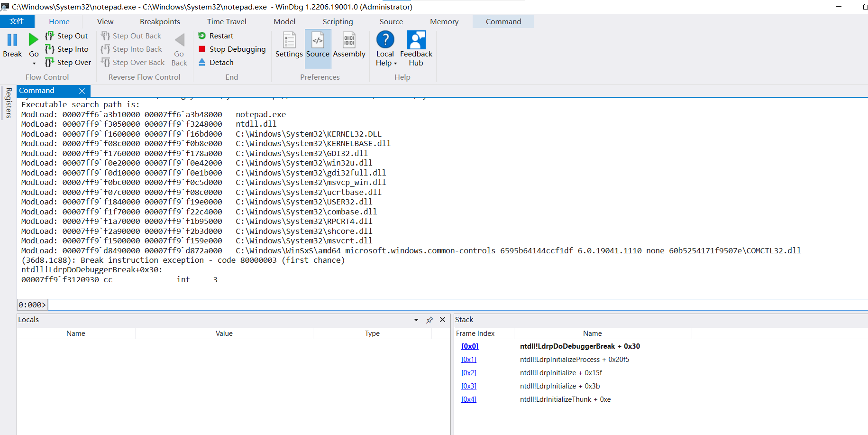The width and height of the screenshot is (868, 435).
Task: Click Step Over Back
Action: pyautogui.click(x=133, y=63)
